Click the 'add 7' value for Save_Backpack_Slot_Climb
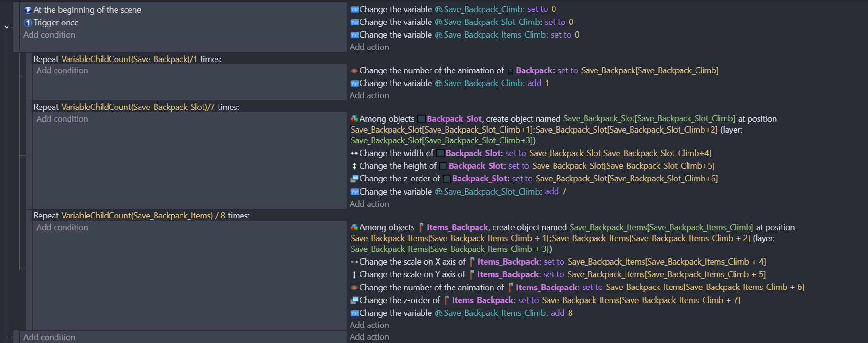This screenshot has width=868, height=343. coord(555,191)
